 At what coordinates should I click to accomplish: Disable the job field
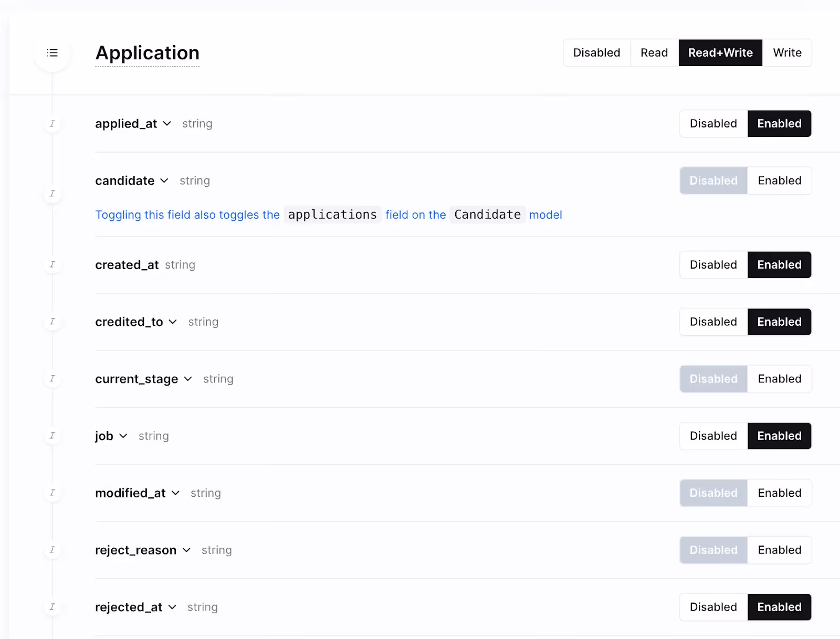[713, 436]
